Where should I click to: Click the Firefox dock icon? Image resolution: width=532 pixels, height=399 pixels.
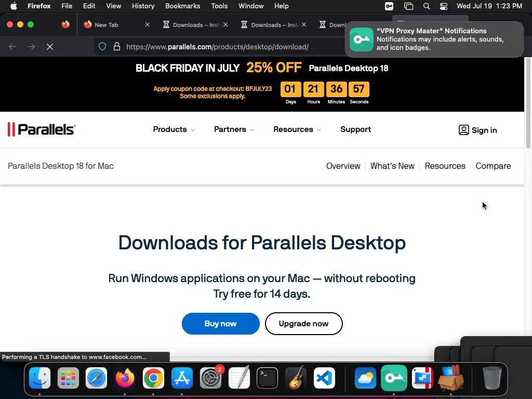click(125, 378)
